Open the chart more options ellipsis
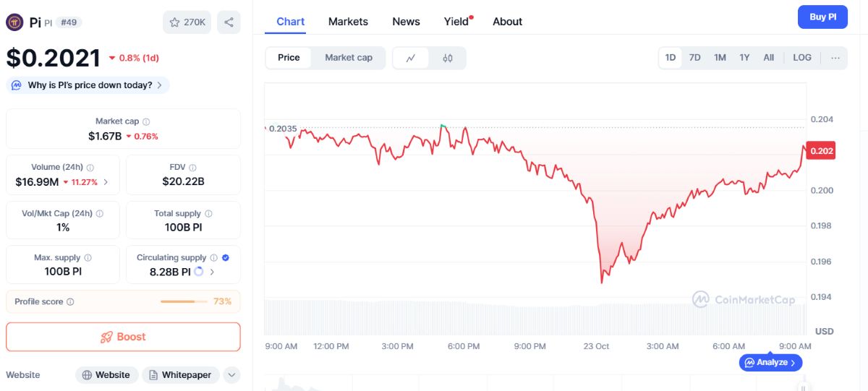868x391 pixels. point(835,58)
